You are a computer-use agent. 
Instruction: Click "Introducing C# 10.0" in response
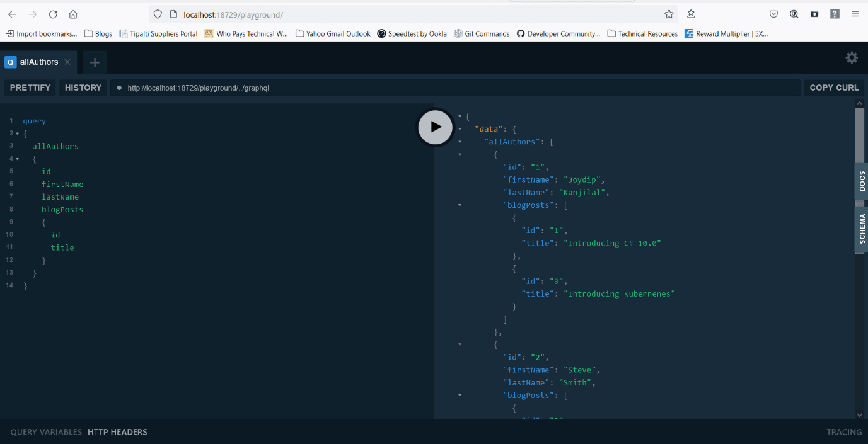click(612, 243)
